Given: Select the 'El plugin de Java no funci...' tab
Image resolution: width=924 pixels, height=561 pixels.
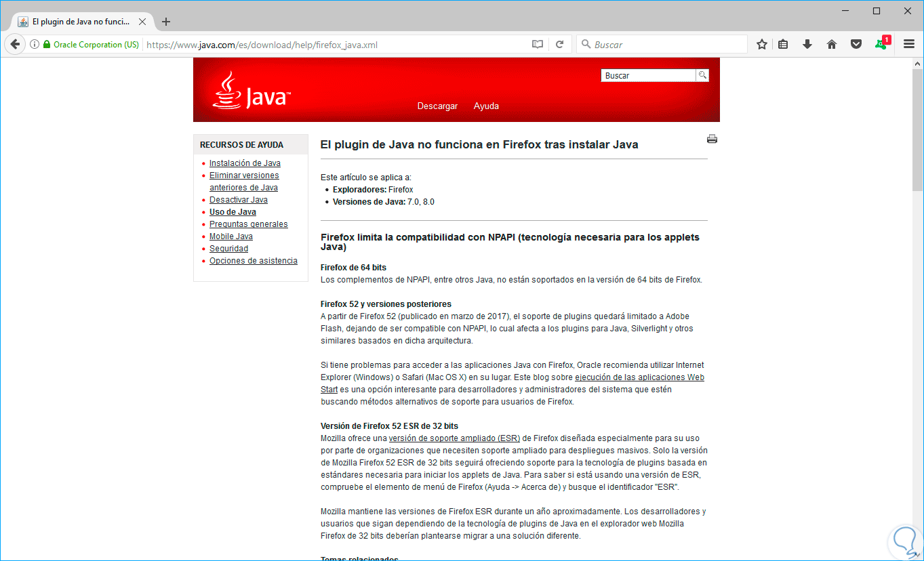Looking at the screenshot, I should 83,22.
